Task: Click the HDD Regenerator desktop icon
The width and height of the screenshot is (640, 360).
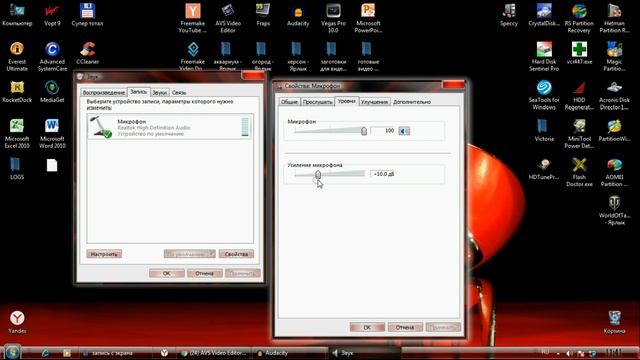Action: tap(579, 95)
